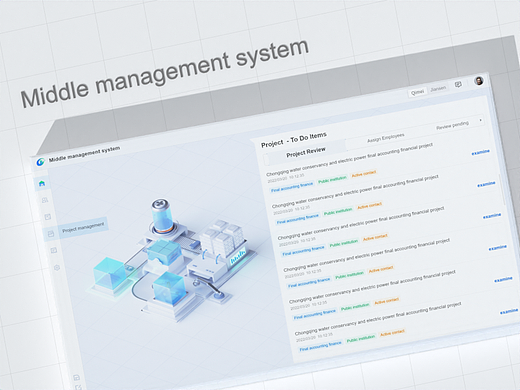This screenshot has height=390, width=520.
Task: Select the Qimei tab in the top bar
Action: (x=417, y=92)
